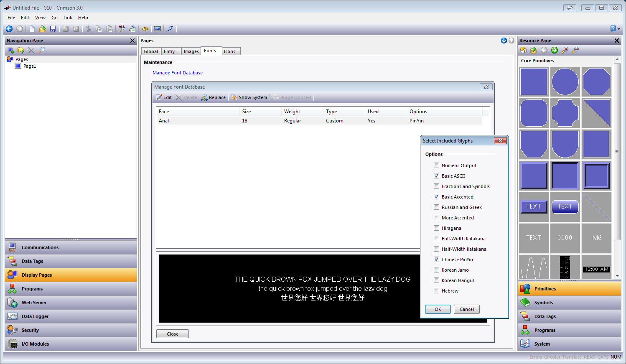Click the Paste clipboard icon
The height and width of the screenshot is (364, 626).
pos(109,29)
